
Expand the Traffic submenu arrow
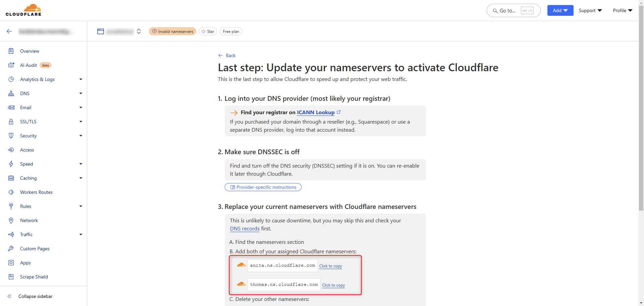[x=81, y=234]
